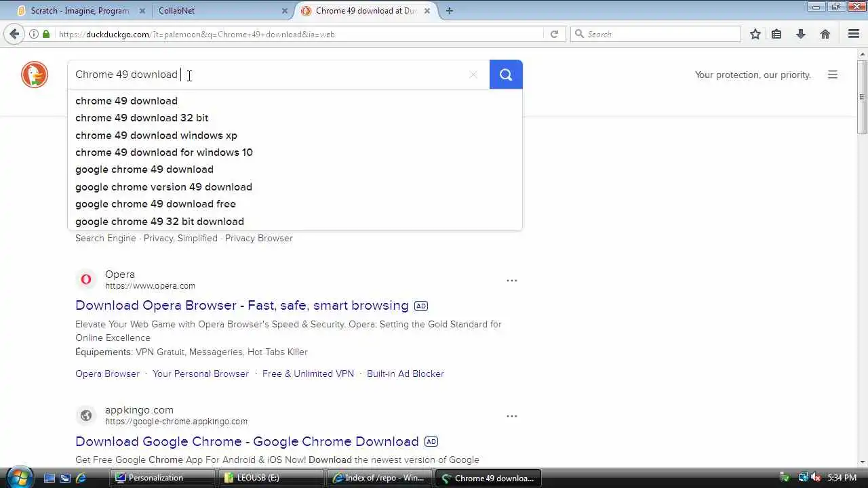This screenshot has width=868, height=488.
Task: Show bookmarks list icon
Action: pos(776,34)
